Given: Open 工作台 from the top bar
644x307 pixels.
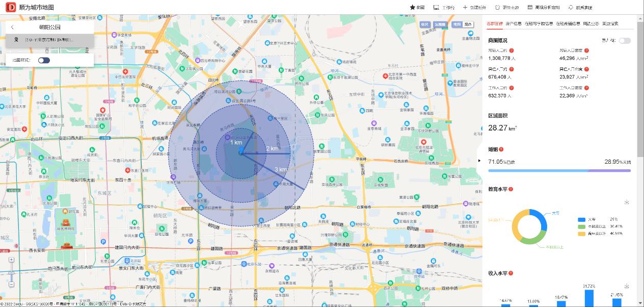Looking at the screenshot, I should pos(436,8).
